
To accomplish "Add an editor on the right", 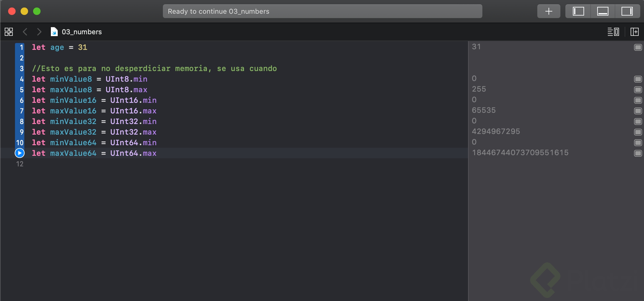I will click(635, 32).
